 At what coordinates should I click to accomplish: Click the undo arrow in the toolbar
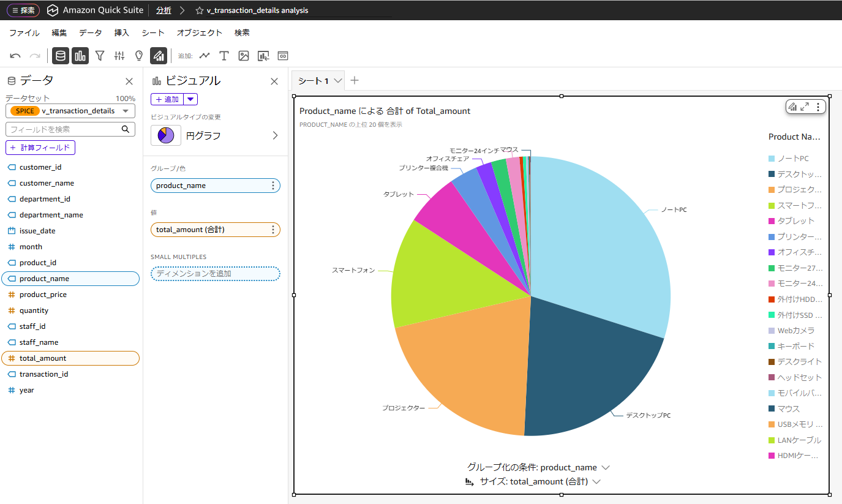pos(15,56)
